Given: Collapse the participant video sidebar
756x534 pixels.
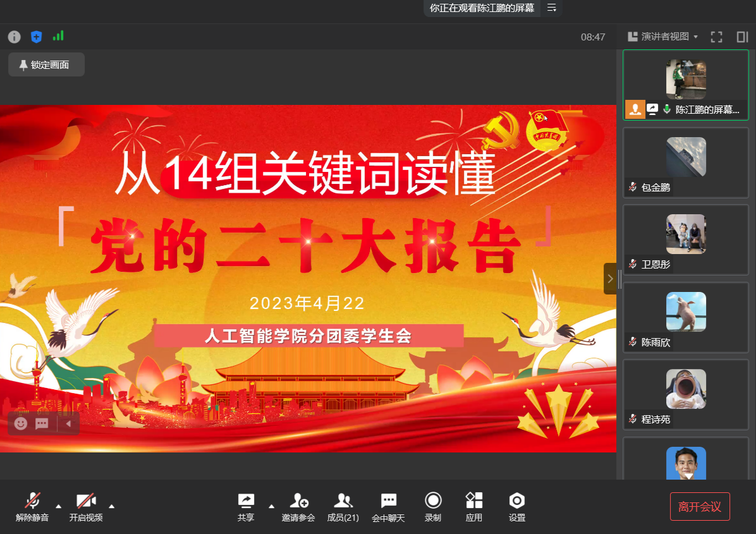Looking at the screenshot, I should pos(610,279).
